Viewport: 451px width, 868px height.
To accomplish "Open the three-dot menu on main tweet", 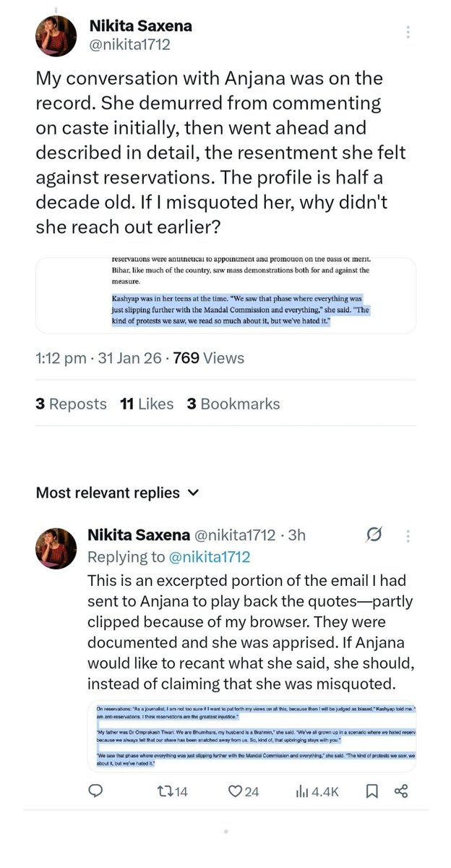I will point(408,33).
